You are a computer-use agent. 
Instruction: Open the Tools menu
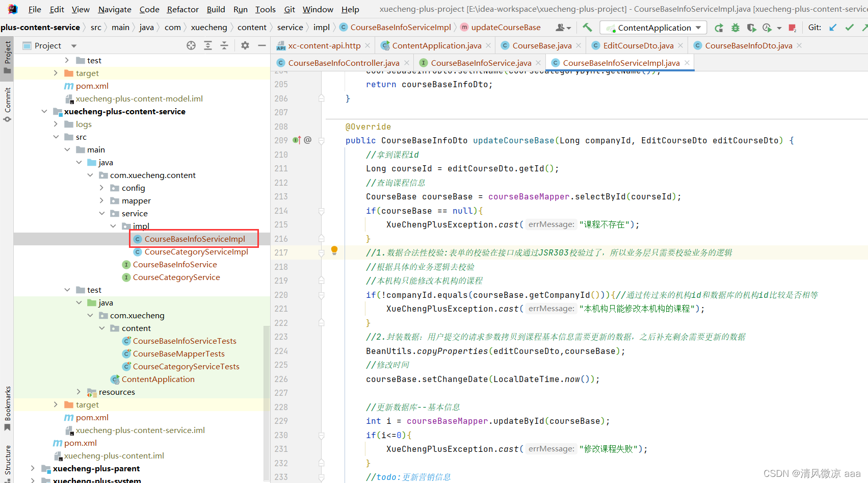click(x=265, y=9)
